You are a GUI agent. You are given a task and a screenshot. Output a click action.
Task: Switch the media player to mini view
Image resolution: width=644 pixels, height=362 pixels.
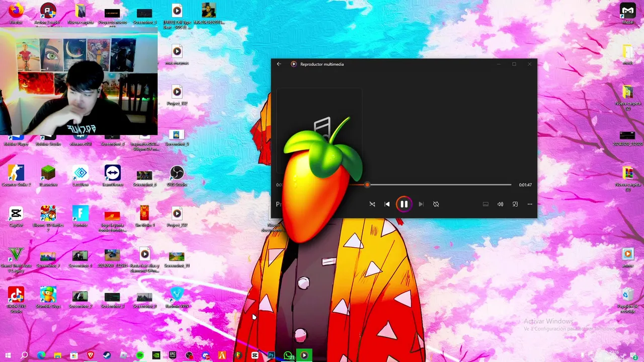515,204
